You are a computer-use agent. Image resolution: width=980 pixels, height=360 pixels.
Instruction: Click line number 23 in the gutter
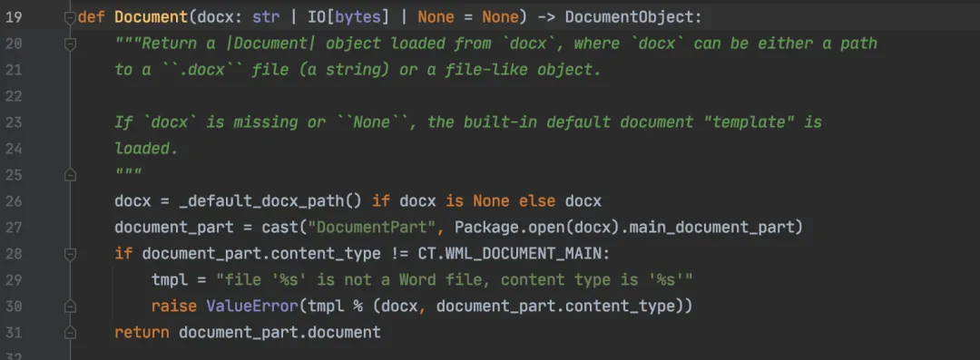point(14,122)
